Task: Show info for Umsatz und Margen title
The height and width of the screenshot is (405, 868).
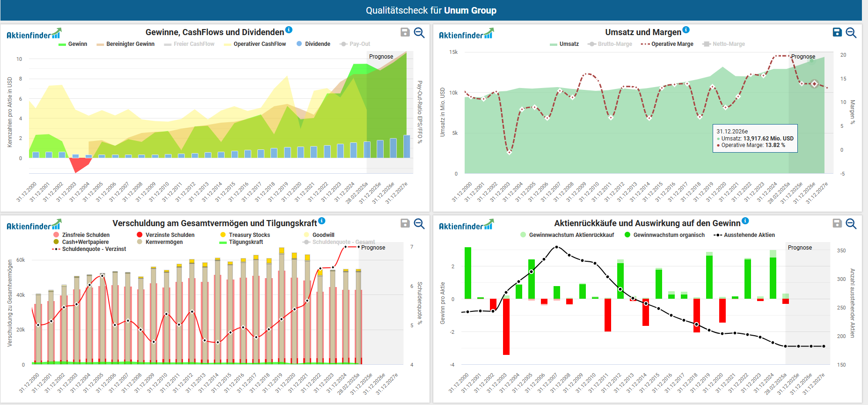Action: pyautogui.click(x=686, y=30)
